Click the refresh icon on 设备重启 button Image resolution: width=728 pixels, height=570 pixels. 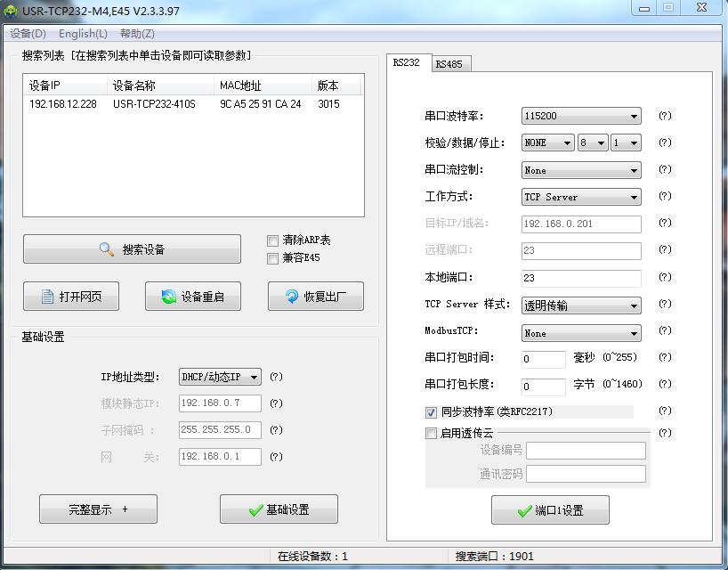[168, 297]
